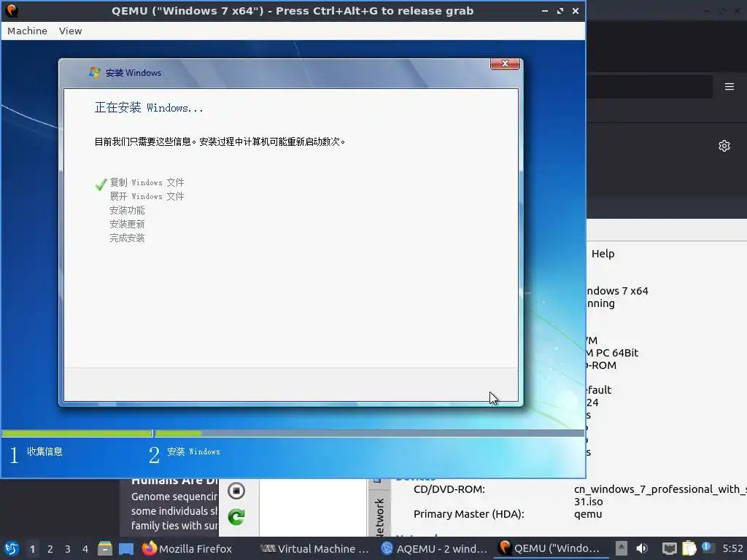Switch to workspace 3 in the pager
The width and height of the screenshot is (747, 560).
click(x=68, y=549)
